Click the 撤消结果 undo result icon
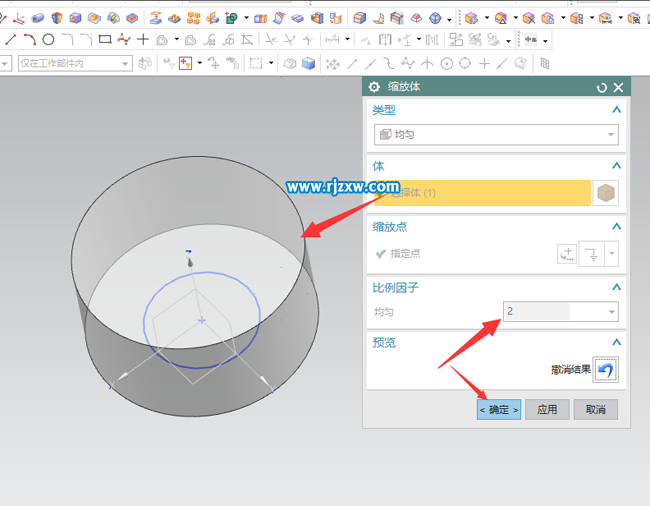The image size is (650, 506). [x=605, y=370]
